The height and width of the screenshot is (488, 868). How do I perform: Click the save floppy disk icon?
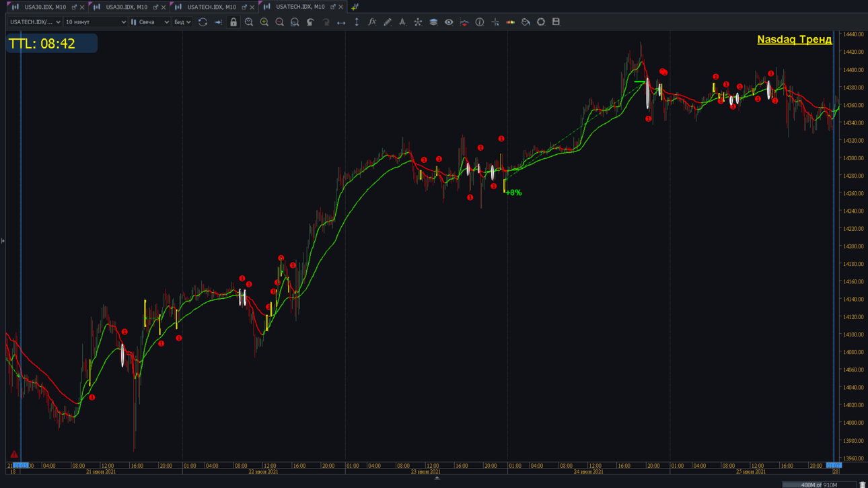(556, 22)
